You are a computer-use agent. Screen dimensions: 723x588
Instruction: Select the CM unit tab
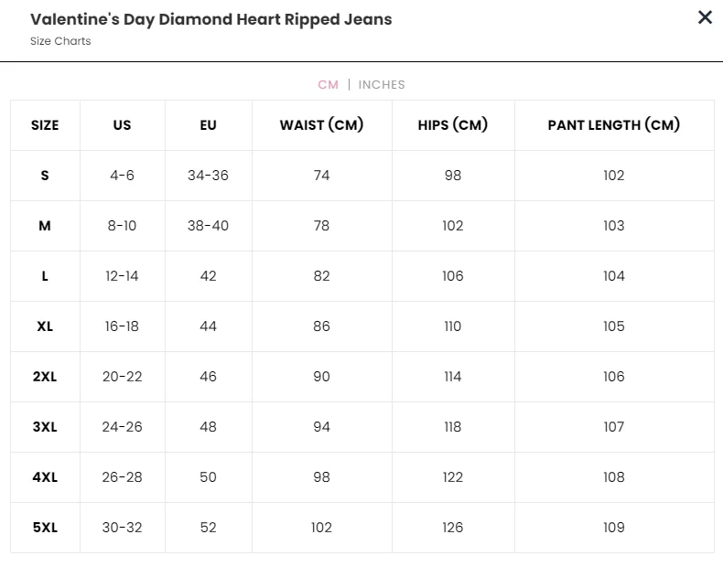(x=329, y=85)
